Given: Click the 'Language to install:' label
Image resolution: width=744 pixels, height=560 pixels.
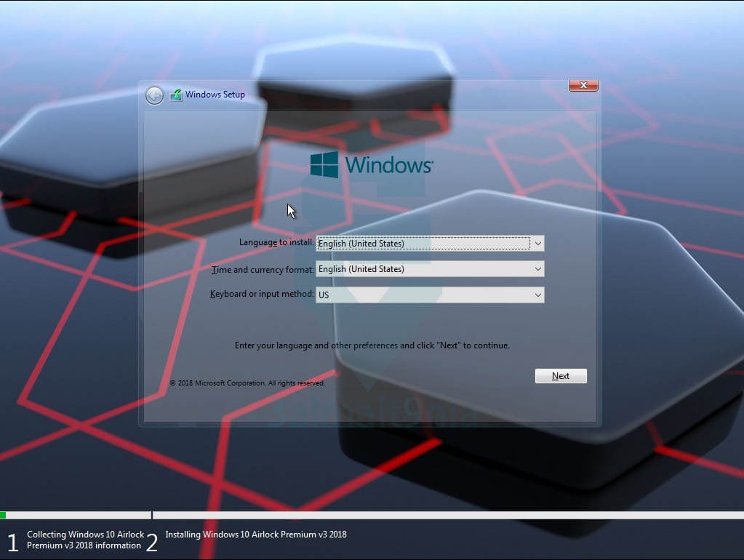Looking at the screenshot, I should tap(276, 242).
